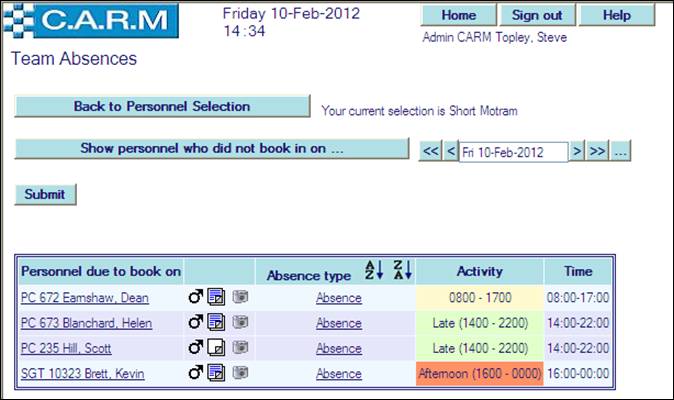The height and width of the screenshot is (400, 674).
Task: Click the male gender icon for Helen Blanchard
Action: point(196,323)
